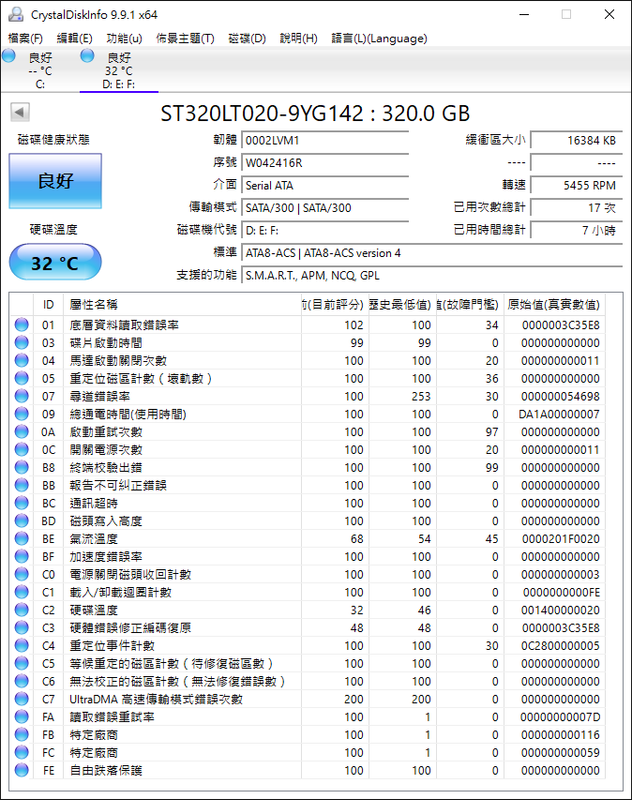The height and width of the screenshot is (800, 632).
Task: Click the status orb for attribute BB
Action: click(x=22, y=485)
